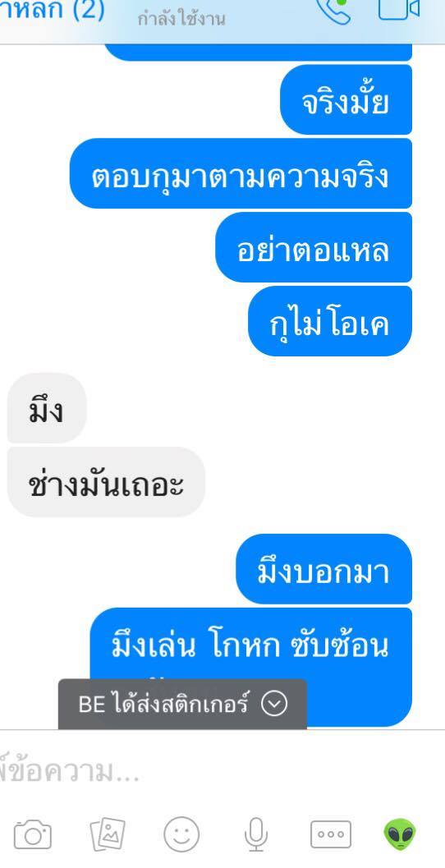Select the received "ช่างมันเถอะ" message bubble
The height and width of the screenshot is (868, 445).
point(106,481)
